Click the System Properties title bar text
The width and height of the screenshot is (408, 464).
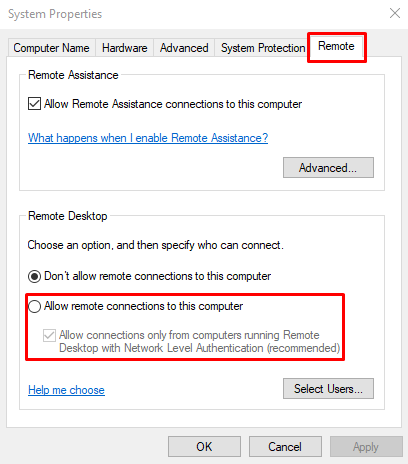tap(55, 14)
